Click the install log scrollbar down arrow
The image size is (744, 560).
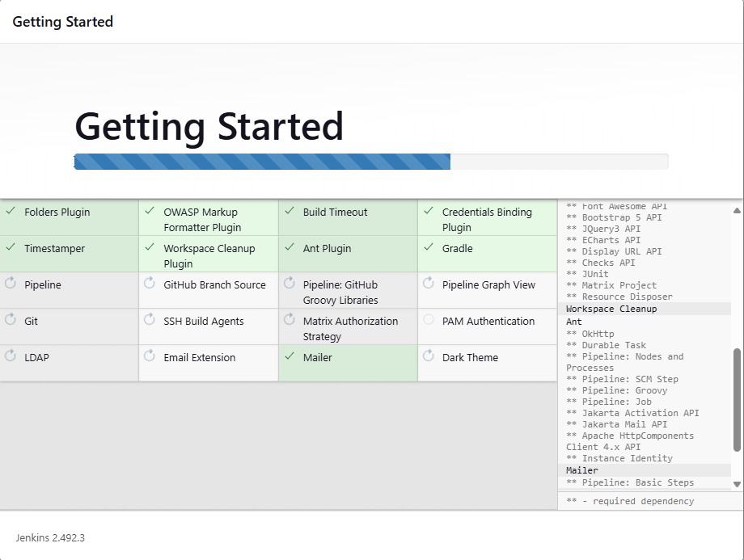tap(737, 484)
